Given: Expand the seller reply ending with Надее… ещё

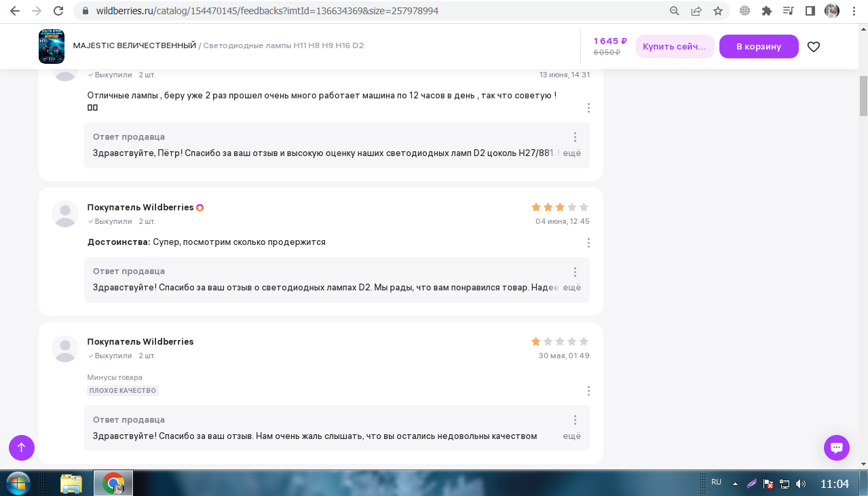Looking at the screenshot, I should [x=572, y=288].
